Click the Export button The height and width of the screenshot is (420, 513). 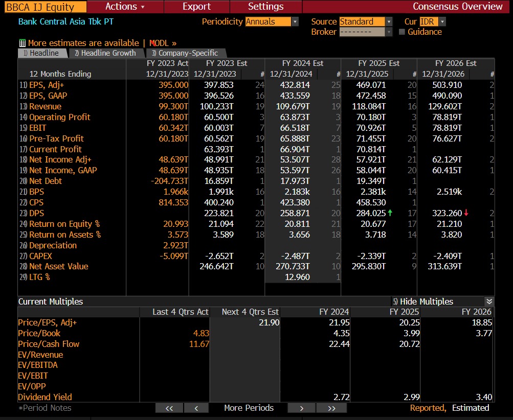[196, 7]
